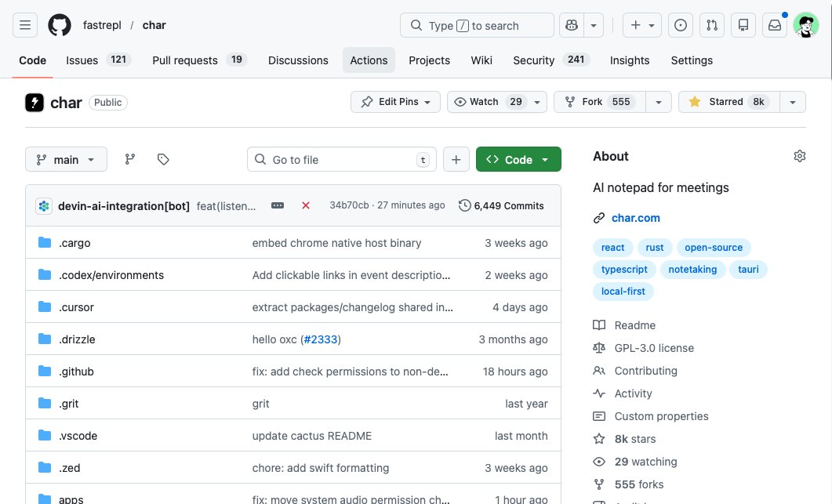Show failed checks red X status
The width and height of the screenshot is (832, 504).
[306, 205]
